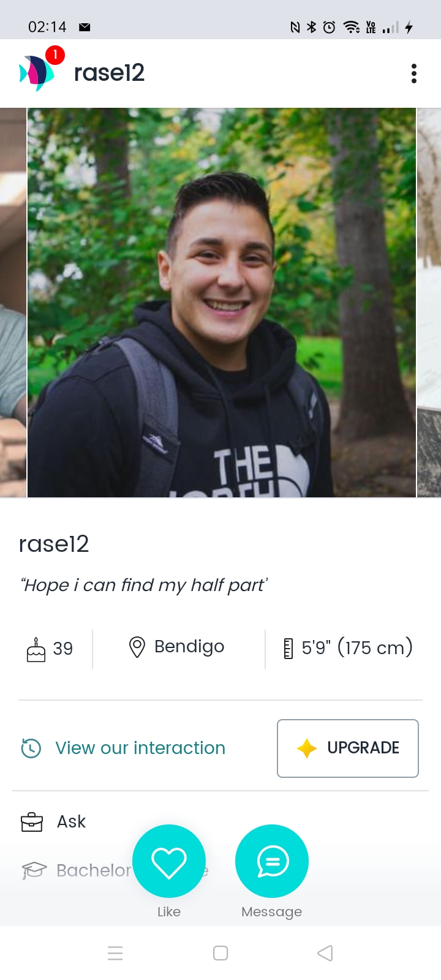The width and height of the screenshot is (441, 980).
Task: Tap Android back navigation button
Action: pos(325,953)
